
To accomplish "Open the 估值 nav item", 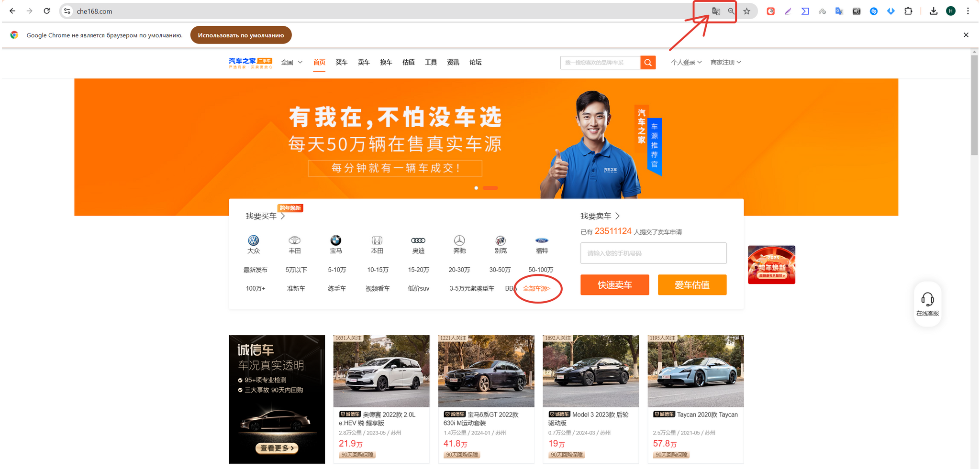I will tap(409, 62).
